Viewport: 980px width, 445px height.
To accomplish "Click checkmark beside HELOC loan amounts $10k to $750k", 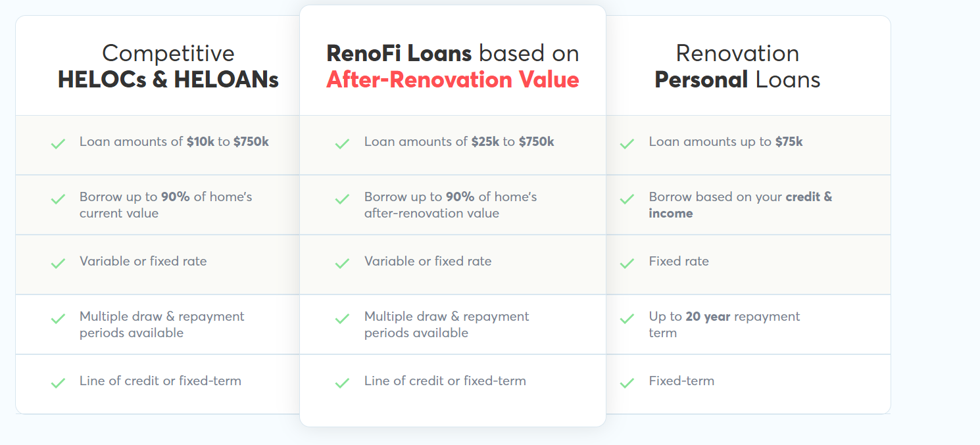I will (58, 143).
